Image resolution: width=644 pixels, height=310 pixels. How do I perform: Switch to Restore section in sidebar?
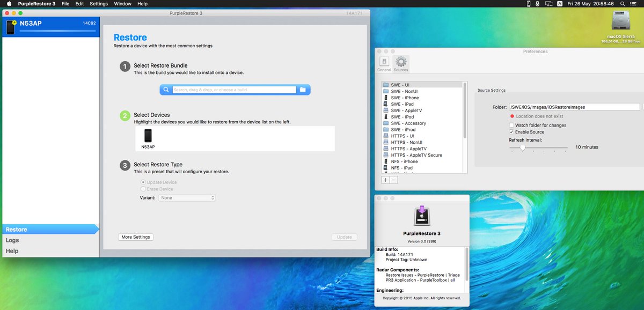(50, 230)
